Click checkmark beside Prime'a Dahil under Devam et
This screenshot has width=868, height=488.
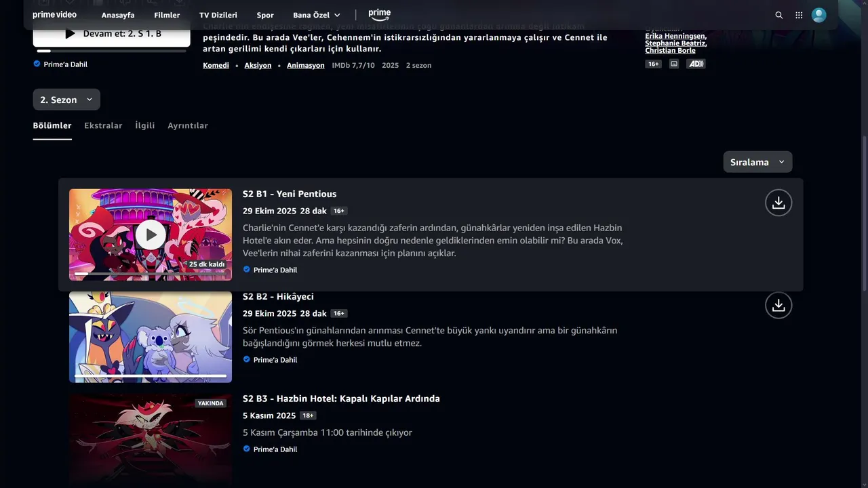pos(37,64)
